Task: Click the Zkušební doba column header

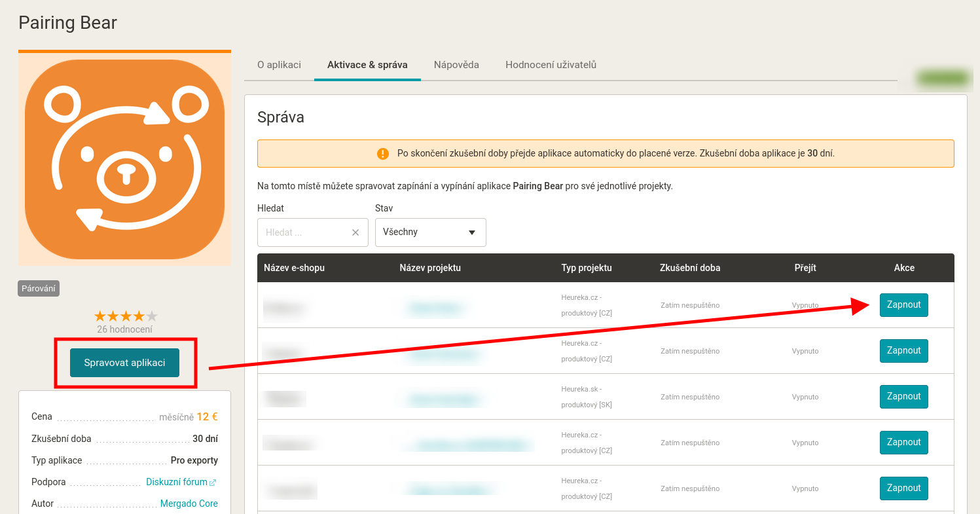Action: click(690, 268)
